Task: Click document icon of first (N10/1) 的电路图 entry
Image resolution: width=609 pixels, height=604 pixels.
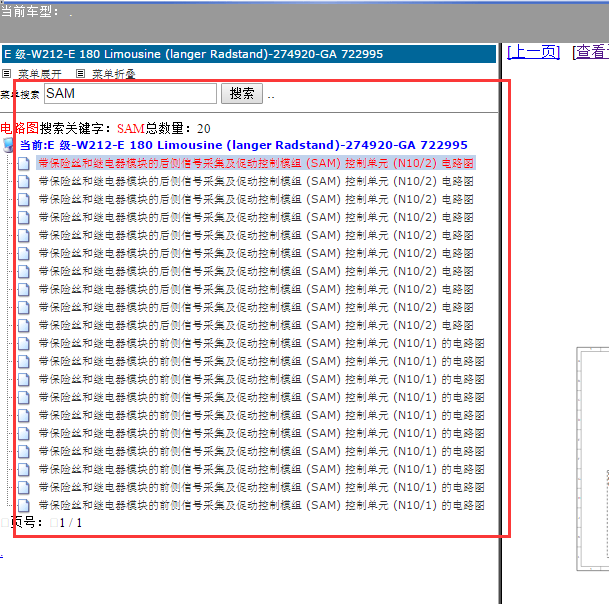Action: click(24, 344)
